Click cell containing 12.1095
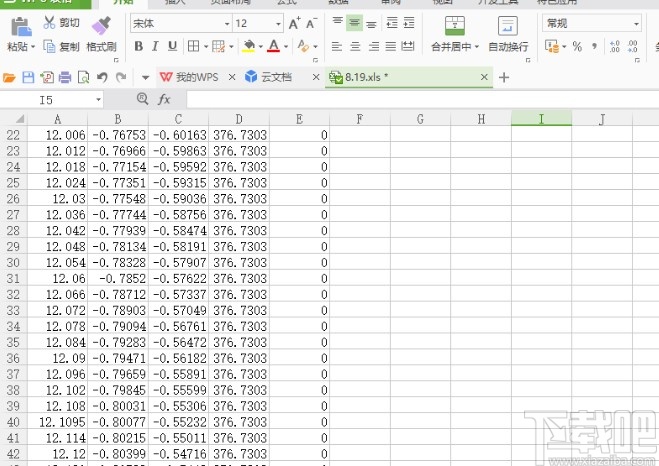 tap(58, 422)
